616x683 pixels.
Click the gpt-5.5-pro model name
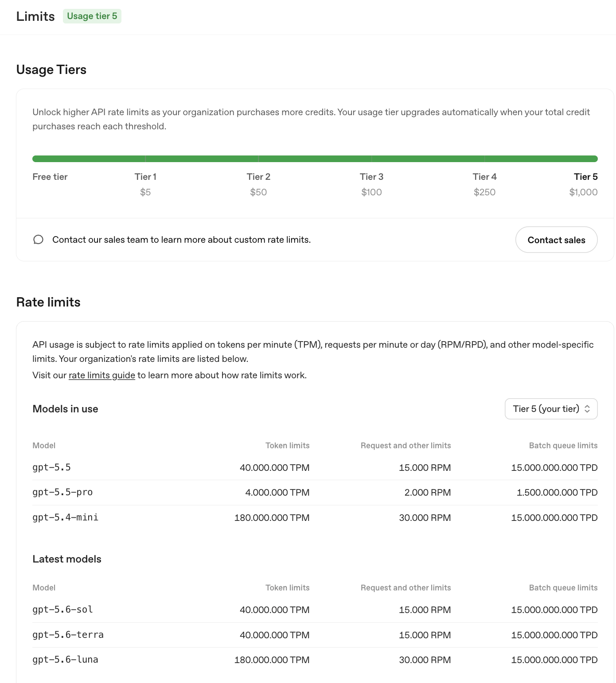point(62,493)
